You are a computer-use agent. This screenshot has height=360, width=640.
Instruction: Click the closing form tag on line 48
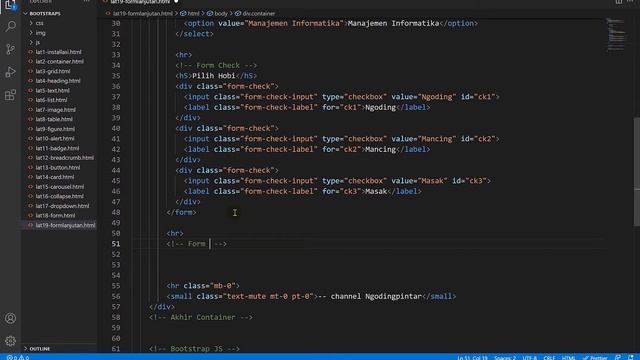coord(182,212)
